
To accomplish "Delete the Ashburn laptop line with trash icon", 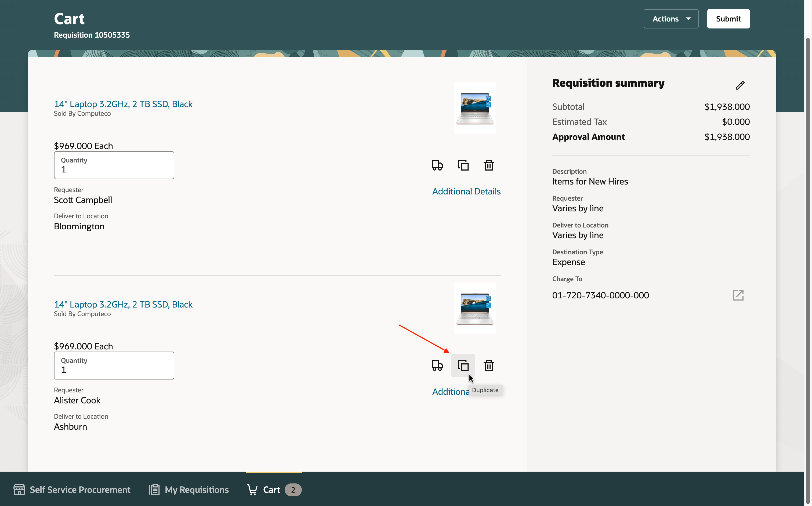I will [x=489, y=366].
